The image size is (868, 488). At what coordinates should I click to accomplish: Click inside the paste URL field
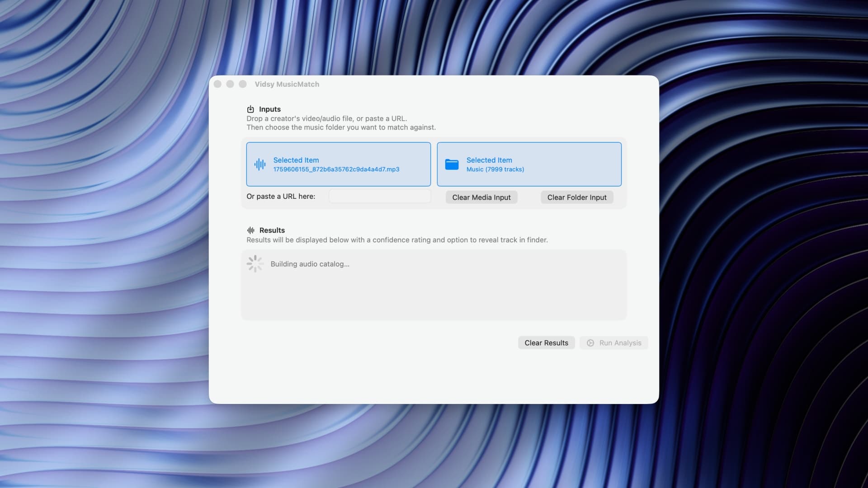coord(379,196)
